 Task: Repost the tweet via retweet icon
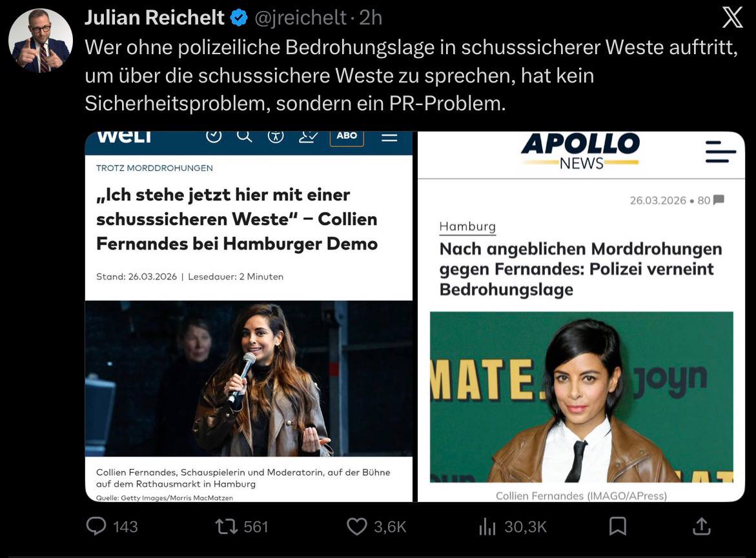tap(226, 526)
